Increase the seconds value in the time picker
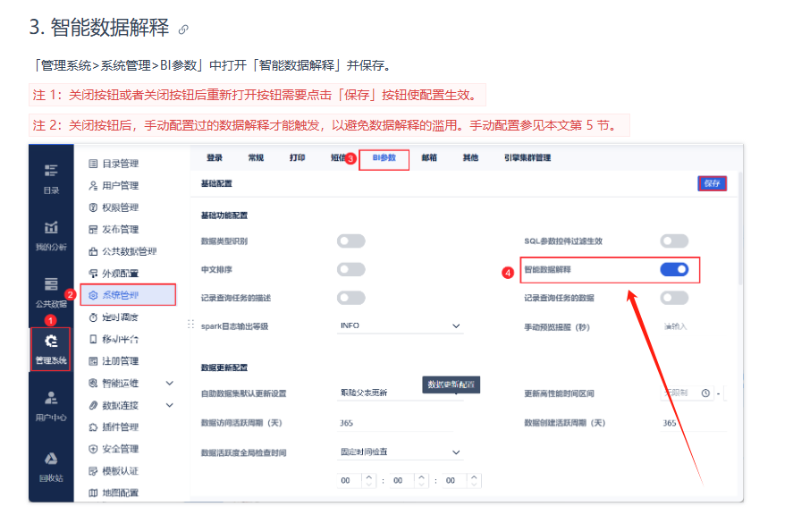Screen dimensions: 810x532 [x=474, y=477]
